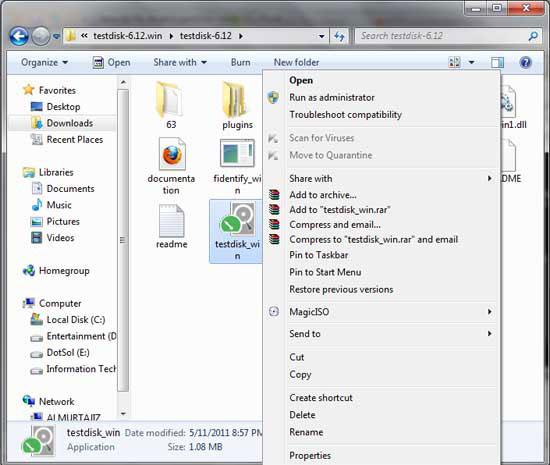
Task: Open Recent Places in the sidebar
Action: pos(67,140)
